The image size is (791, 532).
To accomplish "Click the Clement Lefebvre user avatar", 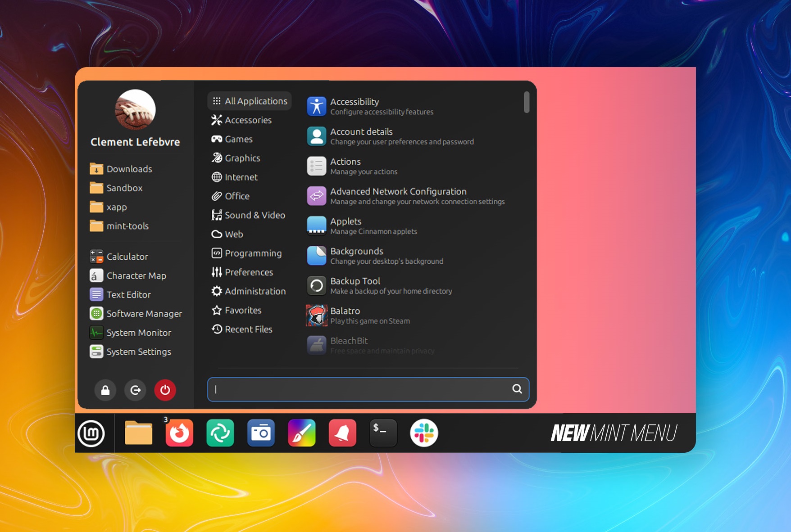I will (x=135, y=109).
